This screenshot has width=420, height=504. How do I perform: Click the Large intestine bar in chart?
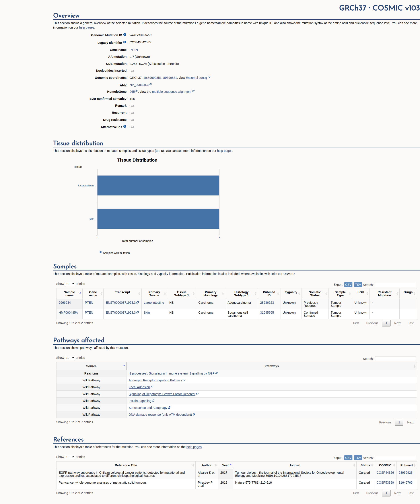tap(158, 185)
